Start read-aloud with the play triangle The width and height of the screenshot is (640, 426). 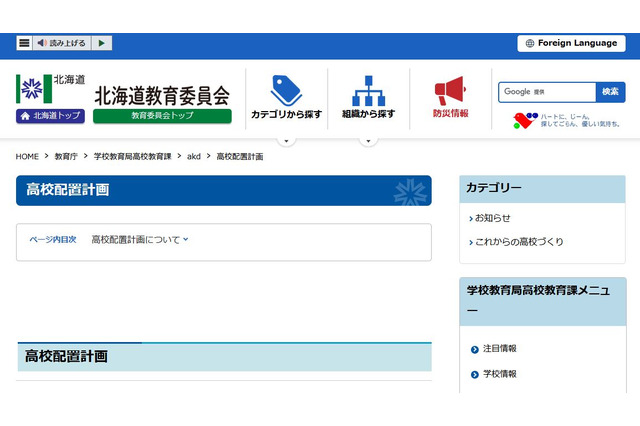tap(102, 43)
